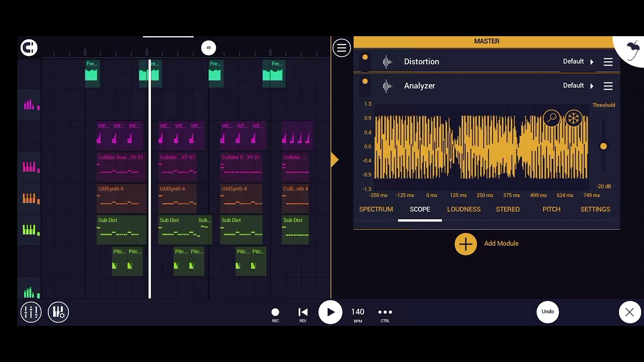
Task: Select the short Sub... green clip
Action: coord(204,230)
